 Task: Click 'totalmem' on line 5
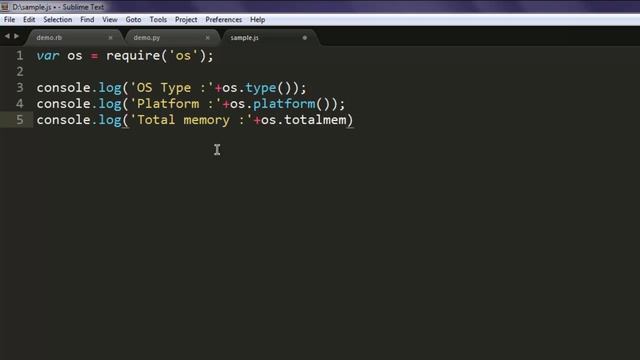pos(315,120)
